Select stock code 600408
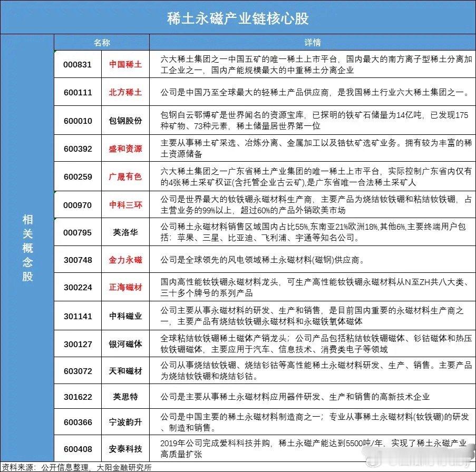Image resolution: width=476 pixels, height=472 pixels. (77, 449)
